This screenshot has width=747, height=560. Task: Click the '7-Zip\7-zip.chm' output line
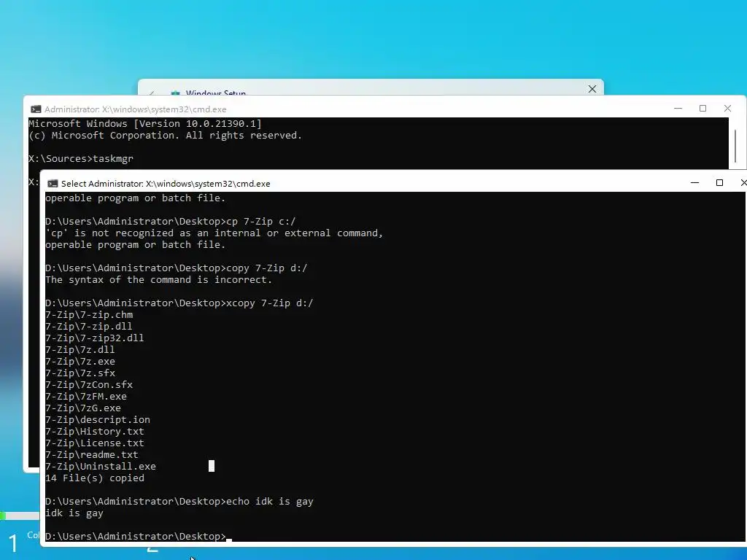pyautogui.click(x=89, y=315)
